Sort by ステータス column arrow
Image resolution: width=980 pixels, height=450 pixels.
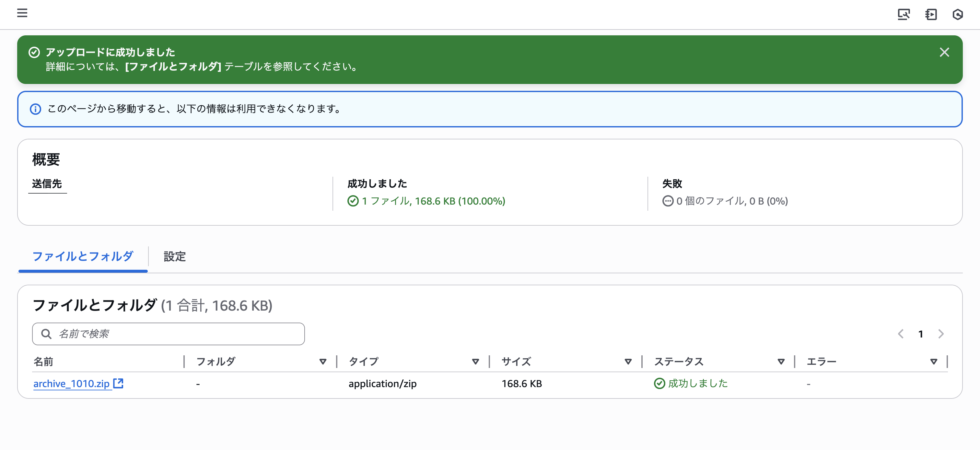tap(781, 362)
